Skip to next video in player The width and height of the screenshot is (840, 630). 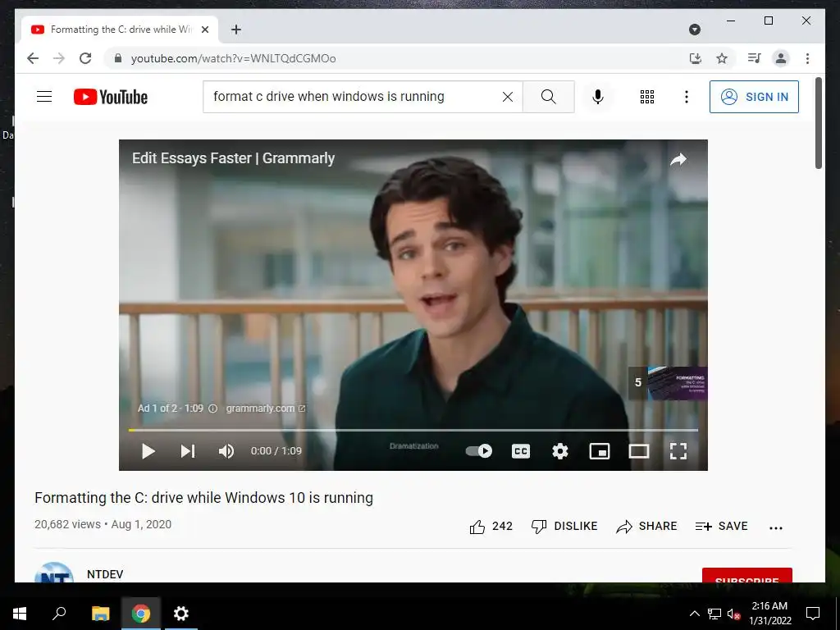point(188,451)
